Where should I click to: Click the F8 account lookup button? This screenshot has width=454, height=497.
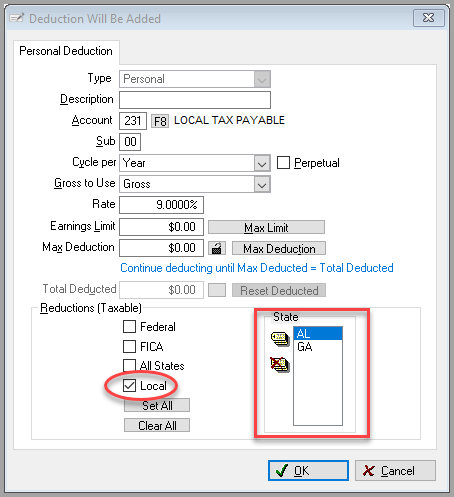[x=160, y=121]
